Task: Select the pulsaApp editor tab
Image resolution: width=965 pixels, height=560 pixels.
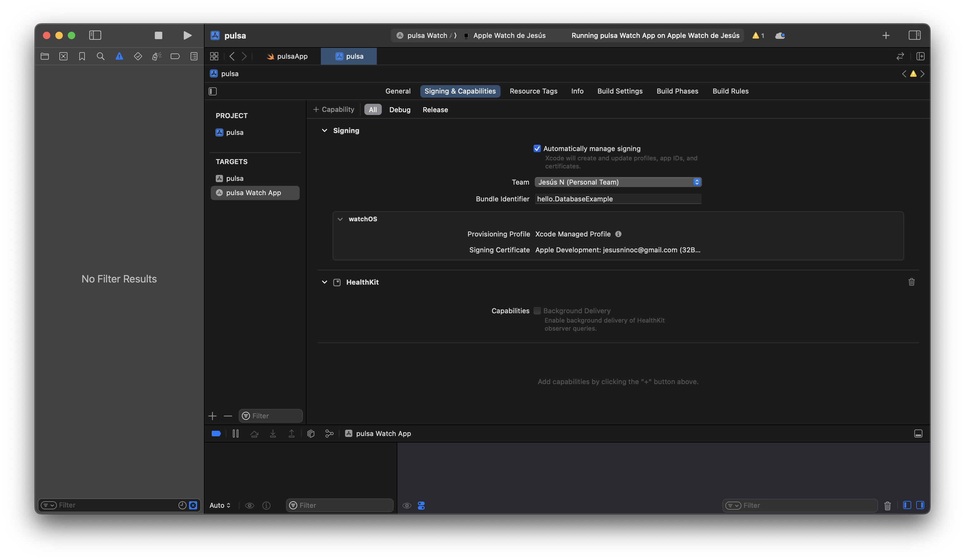Action: [287, 56]
